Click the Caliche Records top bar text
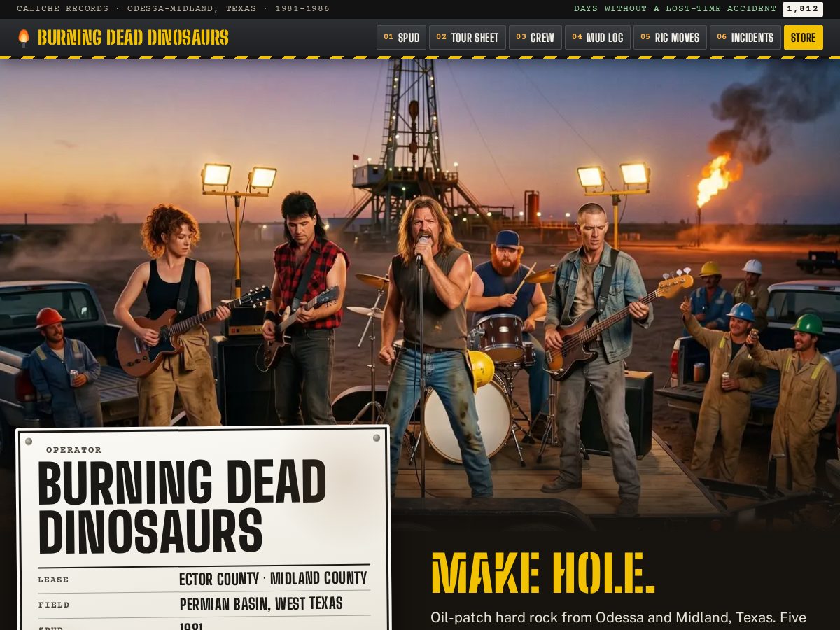840x630 pixels. coord(173,9)
